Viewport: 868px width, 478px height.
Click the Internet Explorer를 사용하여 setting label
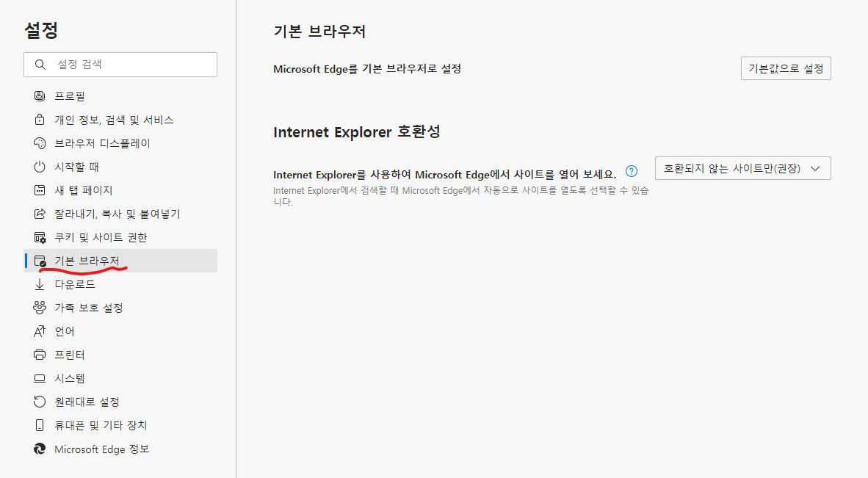pos(444,174)
